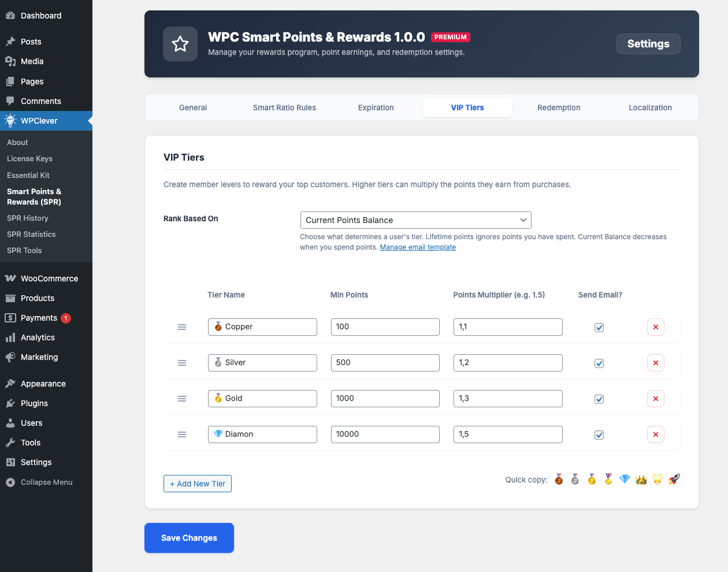Image resolution: width=728 pixels, height=572 pixels.
Task: Disable Send Email for Diamon tier
Action: pyautogui.click(x=599, y=435)
